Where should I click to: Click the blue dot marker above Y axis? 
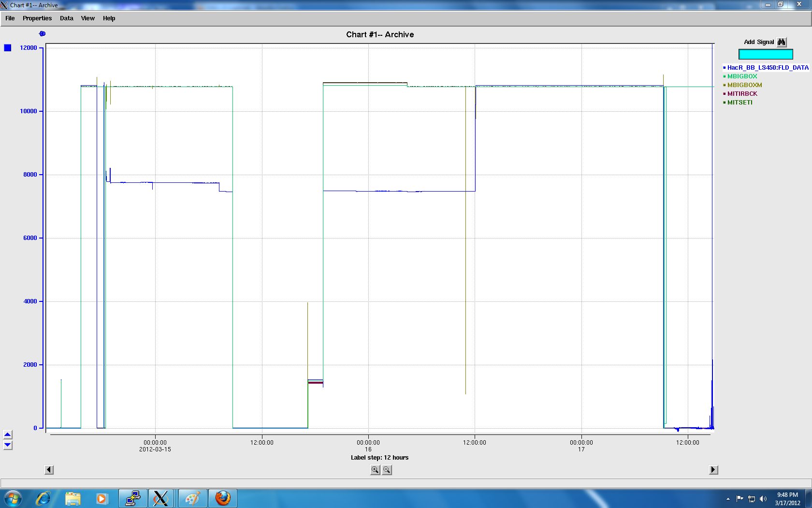tap(43, 33)
